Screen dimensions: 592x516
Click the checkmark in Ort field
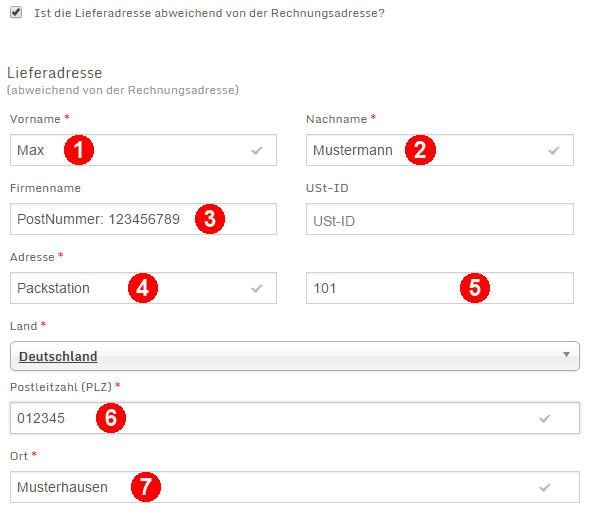coord(545,487)
